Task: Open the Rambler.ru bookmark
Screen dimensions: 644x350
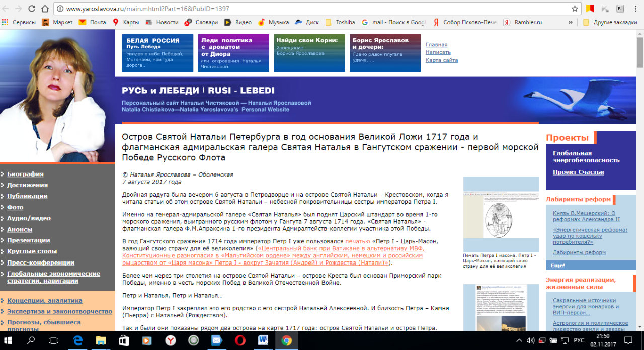Action: [523, 22]
